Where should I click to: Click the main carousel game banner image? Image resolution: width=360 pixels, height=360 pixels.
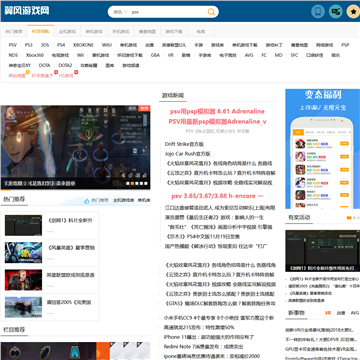(x=75, y=147)
